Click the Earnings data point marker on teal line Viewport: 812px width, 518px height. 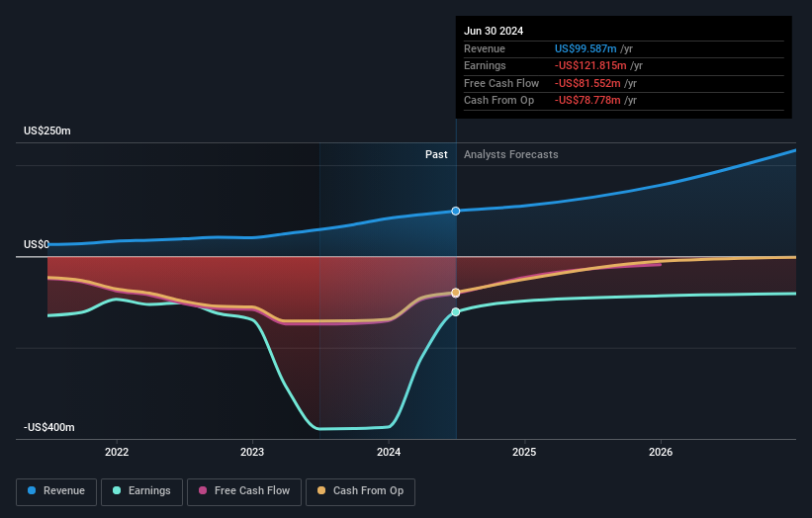(456, 312)
